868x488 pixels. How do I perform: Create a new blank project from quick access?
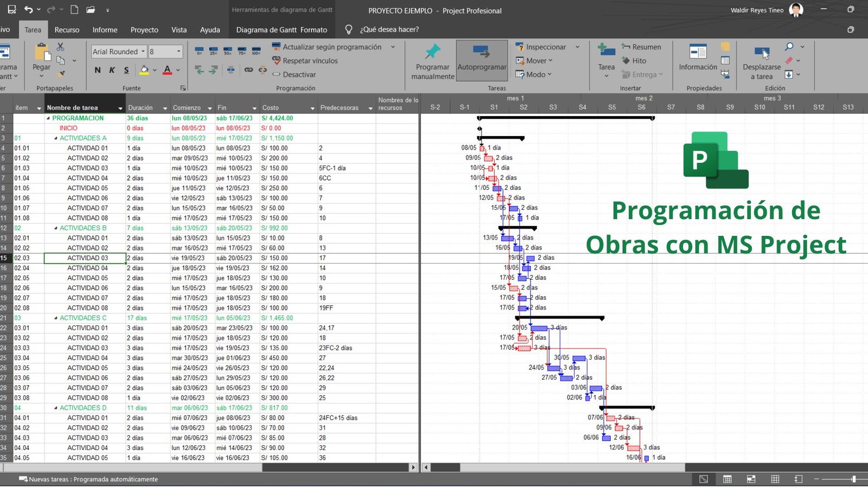75,10
